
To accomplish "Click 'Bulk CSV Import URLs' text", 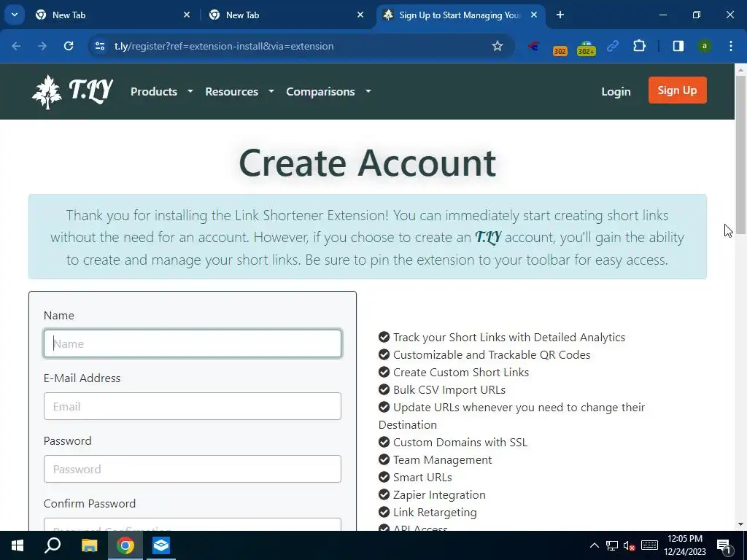I will coord(449,389).
